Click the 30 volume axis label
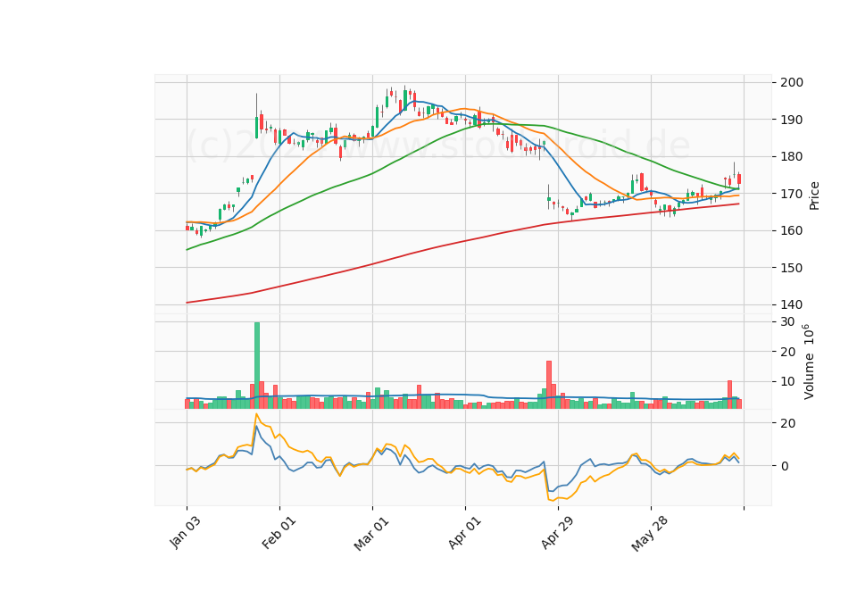The width and height of the screenshot is (857, 616). (787, 321)
